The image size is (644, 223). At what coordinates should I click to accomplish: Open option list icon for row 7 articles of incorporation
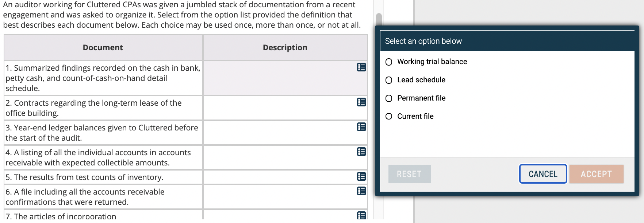click(361, 216)
